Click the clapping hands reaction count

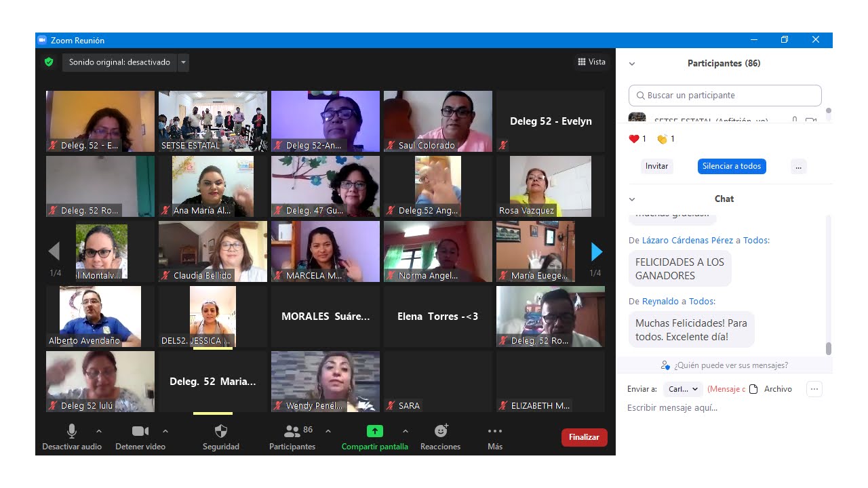point(666,139)
